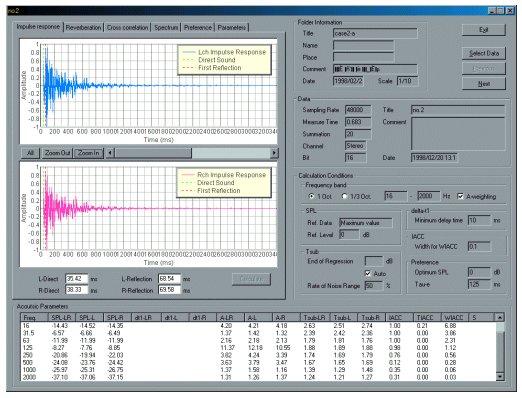Select the 125 Hz frequency row

click(x=258, y=348)
